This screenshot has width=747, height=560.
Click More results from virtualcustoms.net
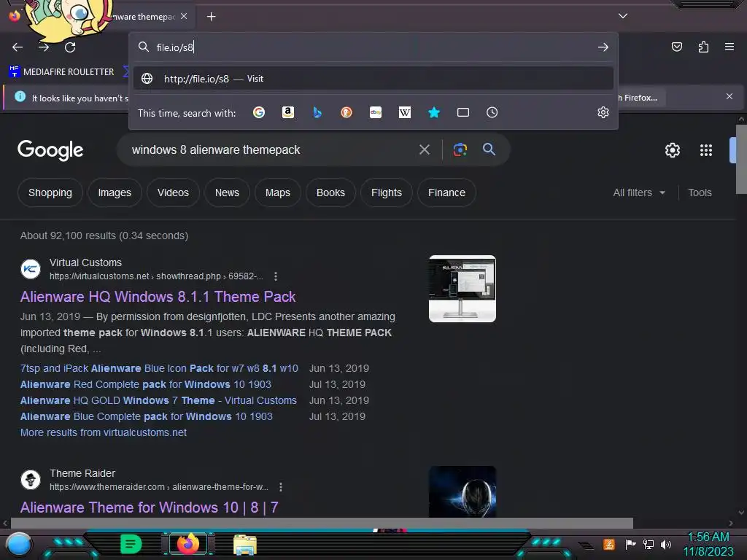coord(104,432)
